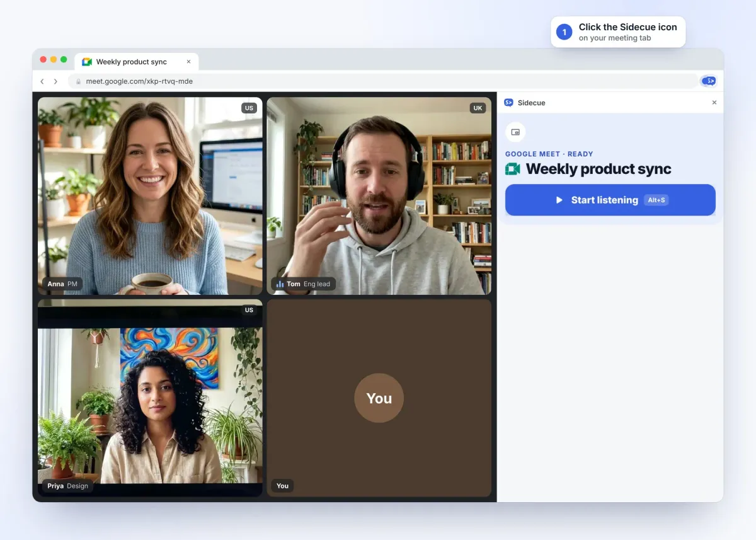The width and height of the screenshot is (756, 540).
Task: Click the Google Meet favicon on the tab
Action: (x=87, y=62)
